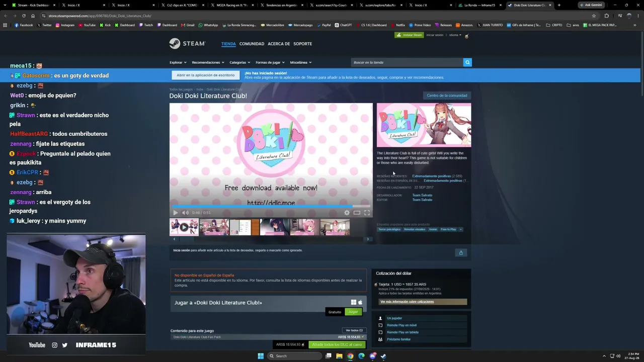Click the store search magnifier button
The image size is (644, 362).
(467, 62)
